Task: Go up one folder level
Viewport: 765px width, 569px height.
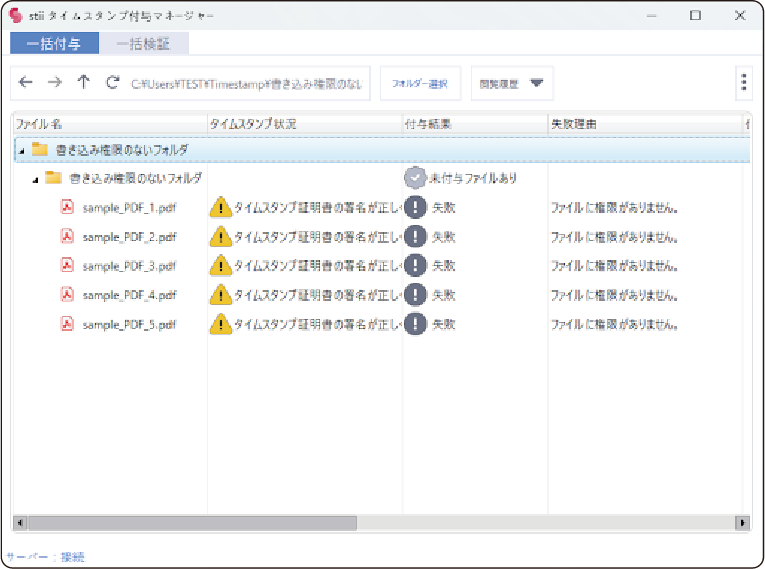Action: (x=84, y=84)
